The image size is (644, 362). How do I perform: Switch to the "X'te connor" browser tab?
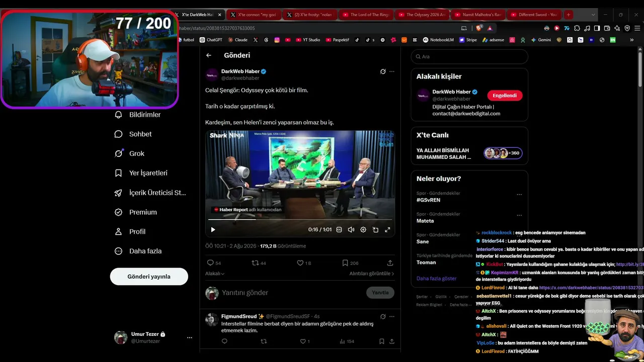pyautogui.click(x=254, y=15)
